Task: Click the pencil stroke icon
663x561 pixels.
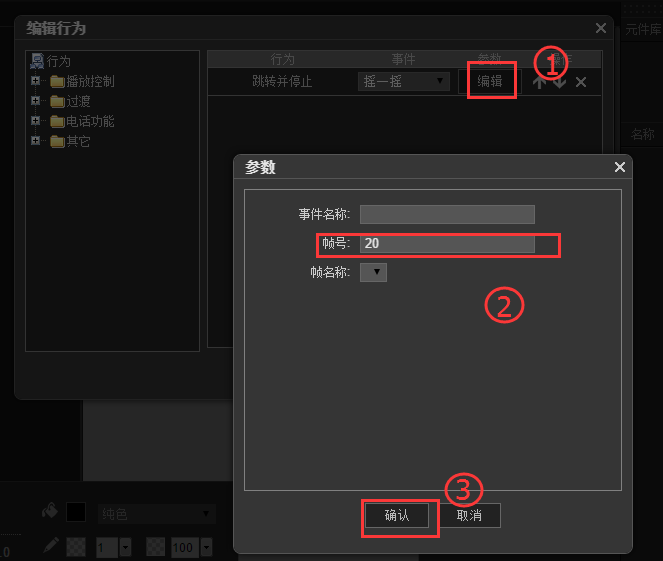Action: click(x=50, y=545)
